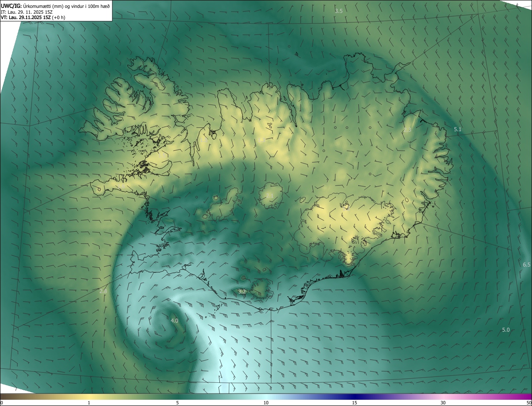Click the colour scale label 30
This screenshot has height=406, width=532.
pyautogui.click(x=443, y=403)
